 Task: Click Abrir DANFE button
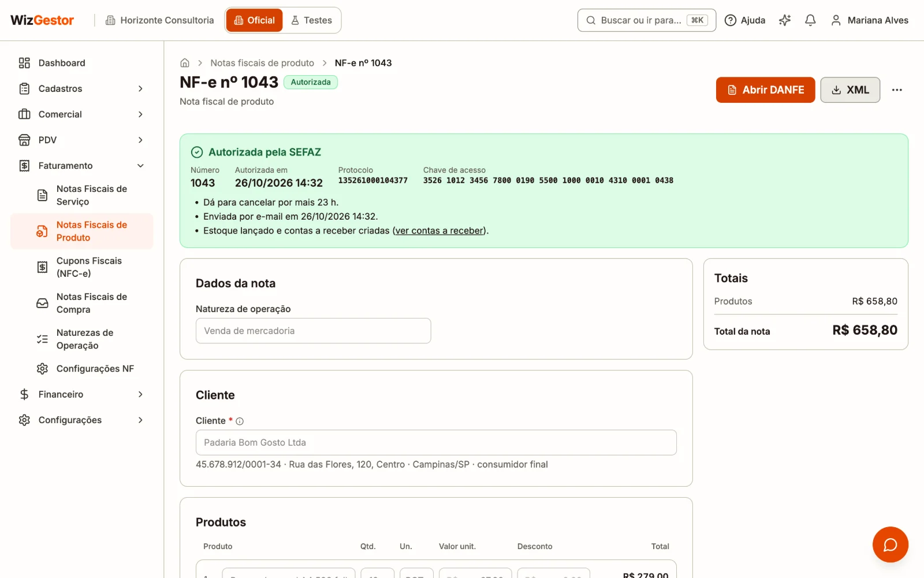(765, 90)
